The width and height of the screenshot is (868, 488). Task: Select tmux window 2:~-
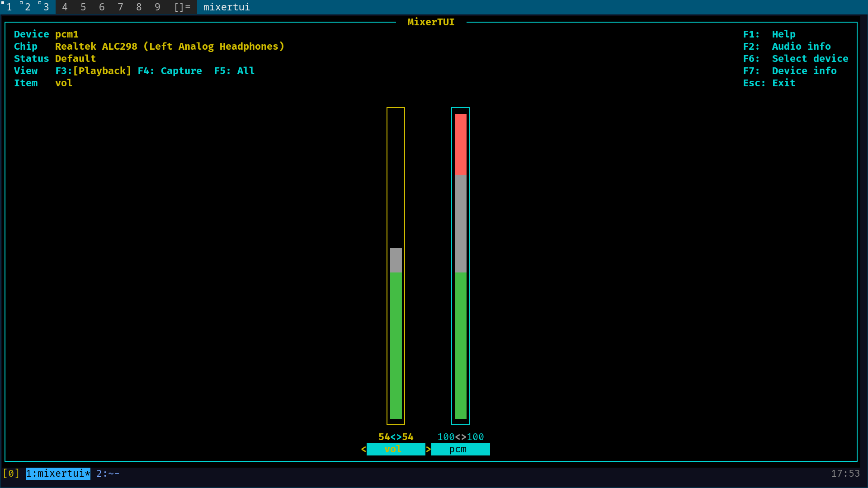108,474
